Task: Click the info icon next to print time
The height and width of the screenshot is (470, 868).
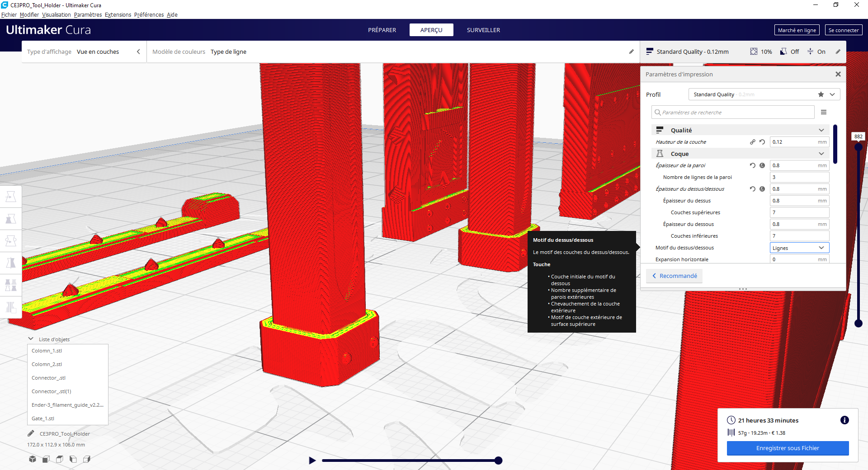Action: coord(844,420)
